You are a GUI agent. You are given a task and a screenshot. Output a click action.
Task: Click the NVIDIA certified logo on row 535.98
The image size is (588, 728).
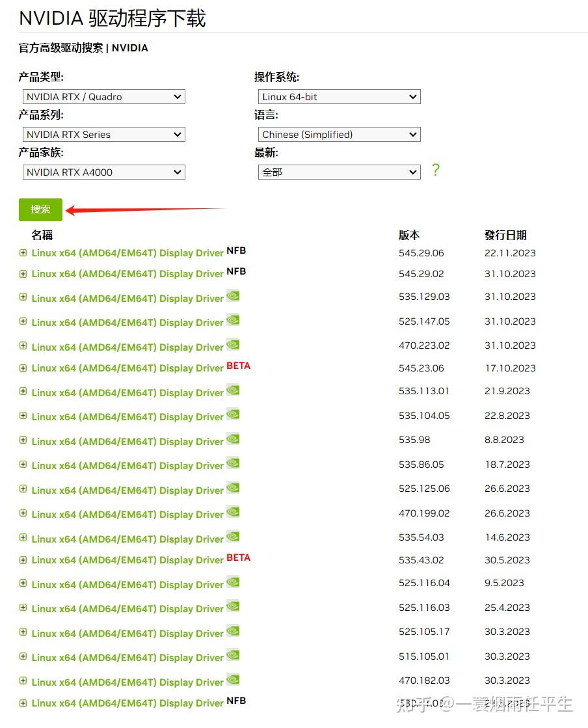233,438
